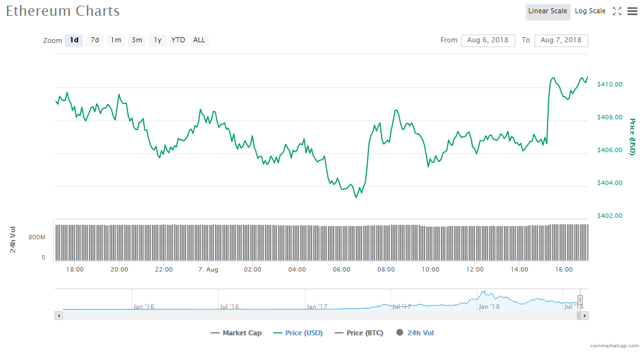The image size is (644, 353).
Task: Select the 1d zoom range
Action: pyautogui.click(x=74, y=40)
